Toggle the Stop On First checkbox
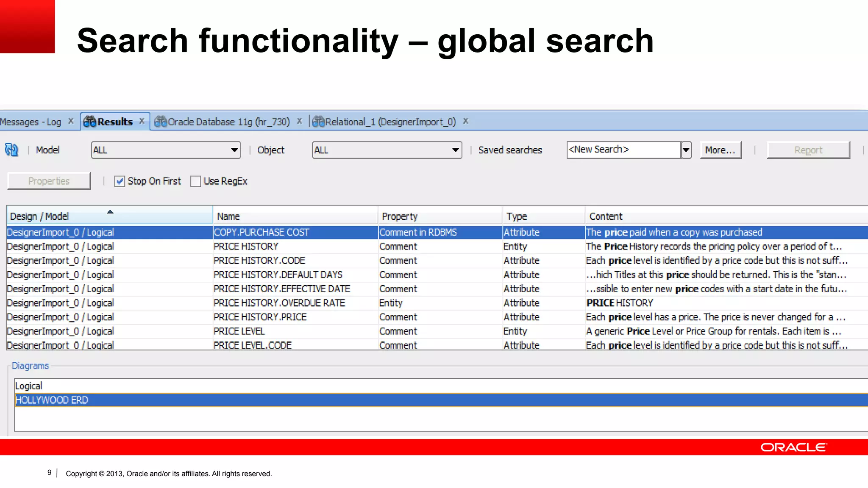This screenshot has height=488, width=868. 120,181
